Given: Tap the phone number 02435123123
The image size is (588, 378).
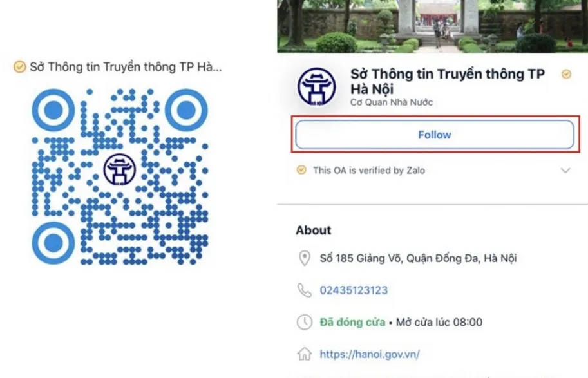Looking at the screenshot, I should pos(354,290).
